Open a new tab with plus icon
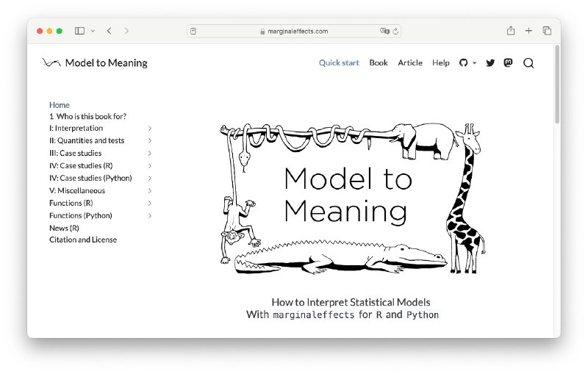 528,31
